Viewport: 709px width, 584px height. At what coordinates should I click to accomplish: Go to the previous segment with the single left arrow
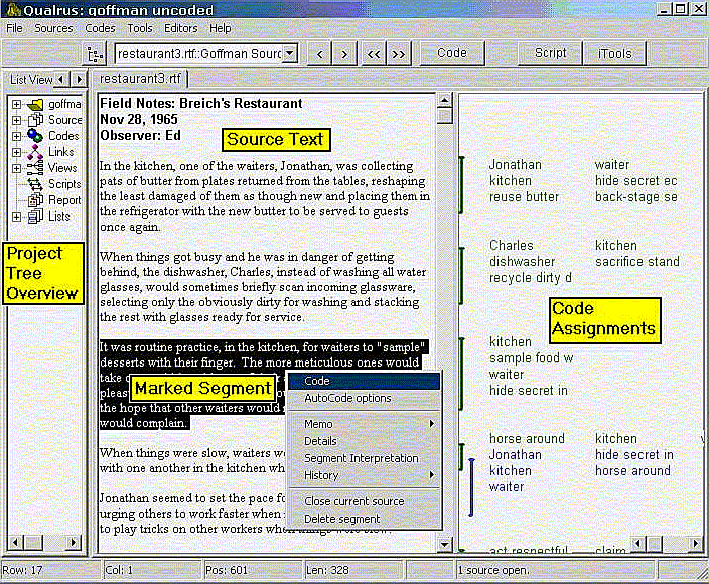pyautogui.click(x=316, y=53)
